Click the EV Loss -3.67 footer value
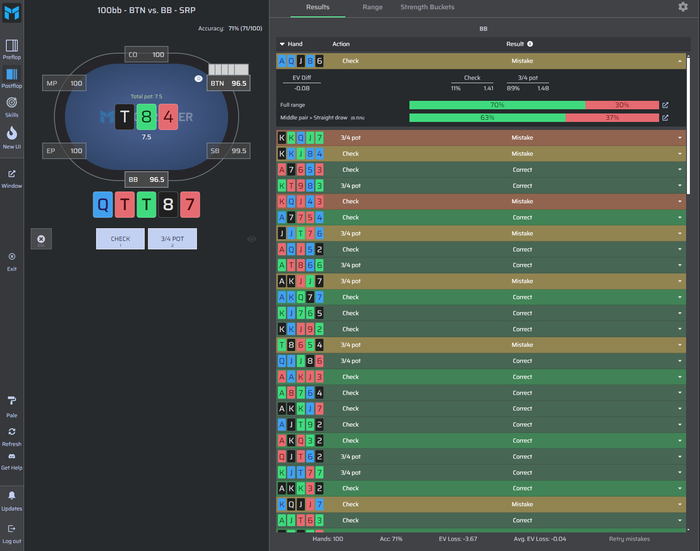Image resolution: width=700 pixels, height=551 pixels. point(458,539)
